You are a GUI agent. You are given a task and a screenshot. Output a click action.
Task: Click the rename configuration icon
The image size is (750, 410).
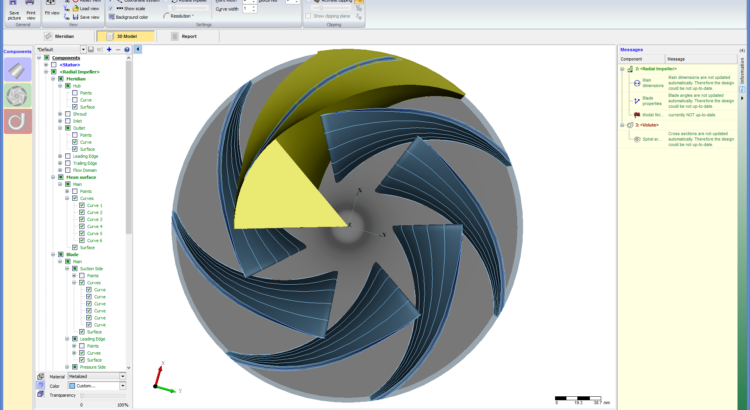[100, 49]
